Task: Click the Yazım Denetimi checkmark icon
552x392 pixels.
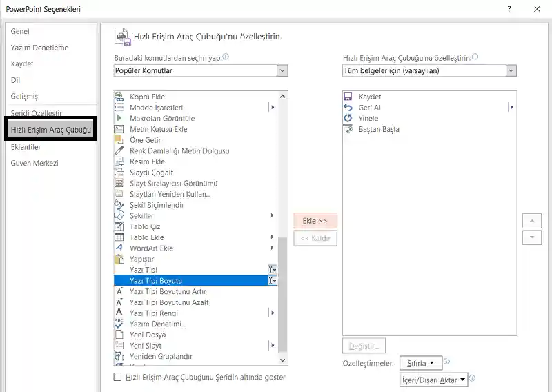Action: click(x=119, y=324)
